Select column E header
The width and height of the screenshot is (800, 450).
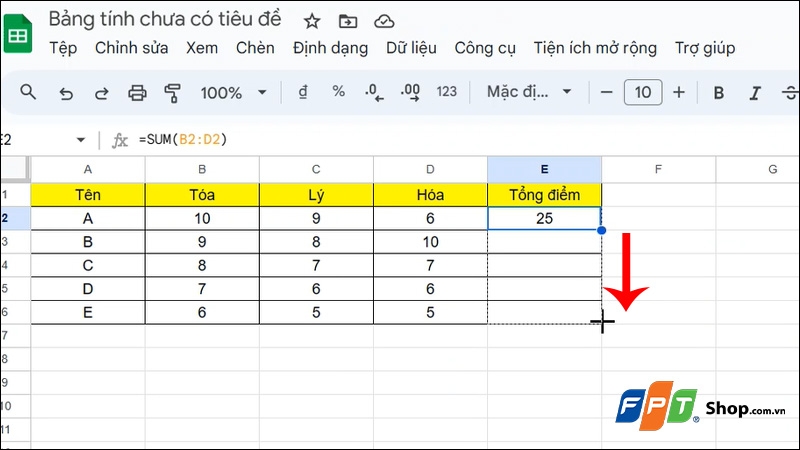tap(544, 169)
